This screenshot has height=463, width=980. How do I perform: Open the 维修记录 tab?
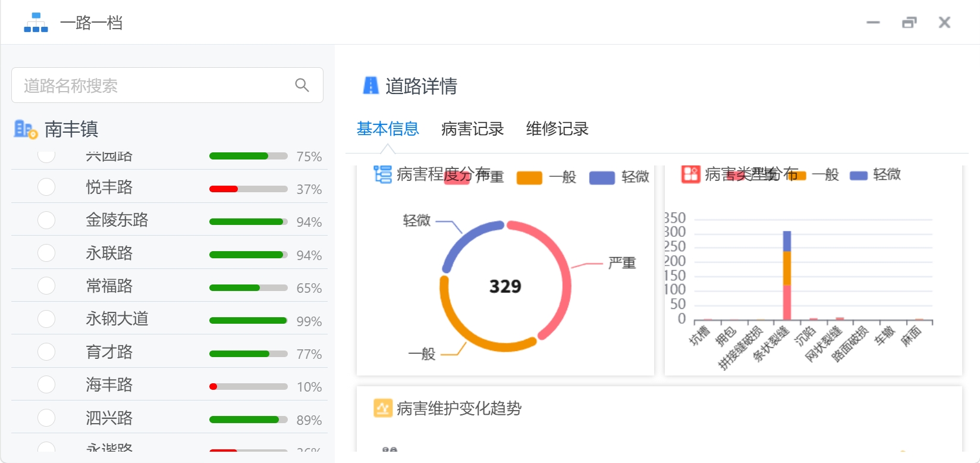point(557,129)
